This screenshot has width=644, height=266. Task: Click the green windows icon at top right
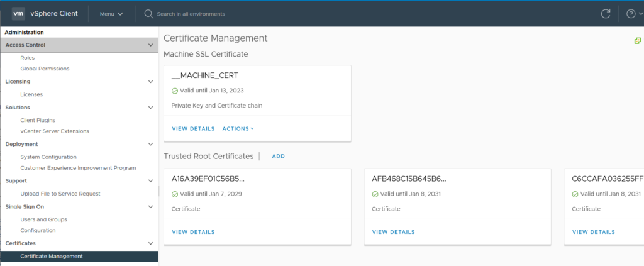click(x=638, y=41)
